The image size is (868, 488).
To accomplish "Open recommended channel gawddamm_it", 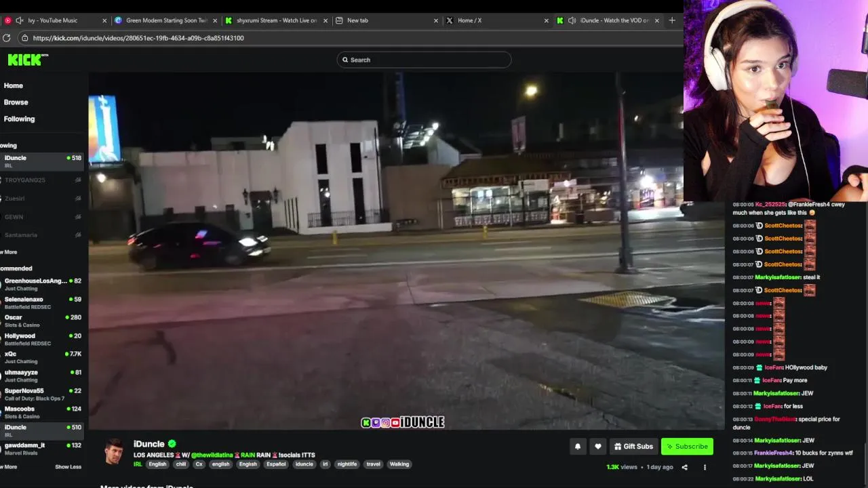I will pos(42,449).
